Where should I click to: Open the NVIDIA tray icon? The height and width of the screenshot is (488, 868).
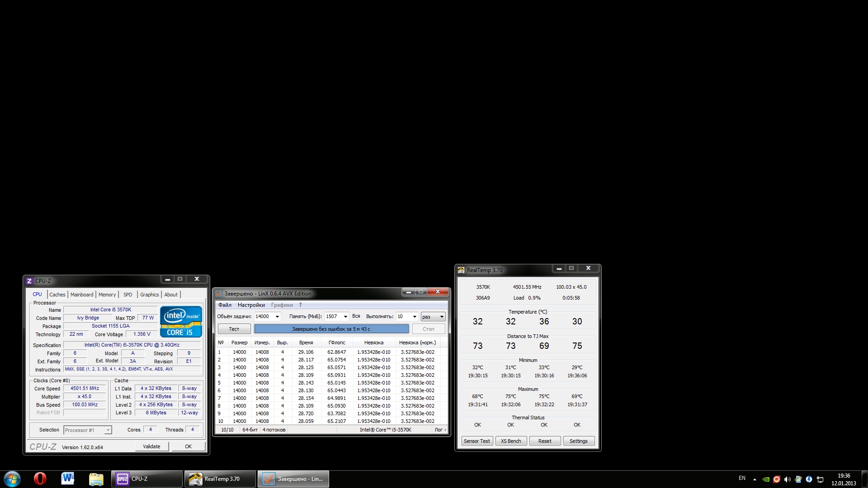(x=766, y=479)
